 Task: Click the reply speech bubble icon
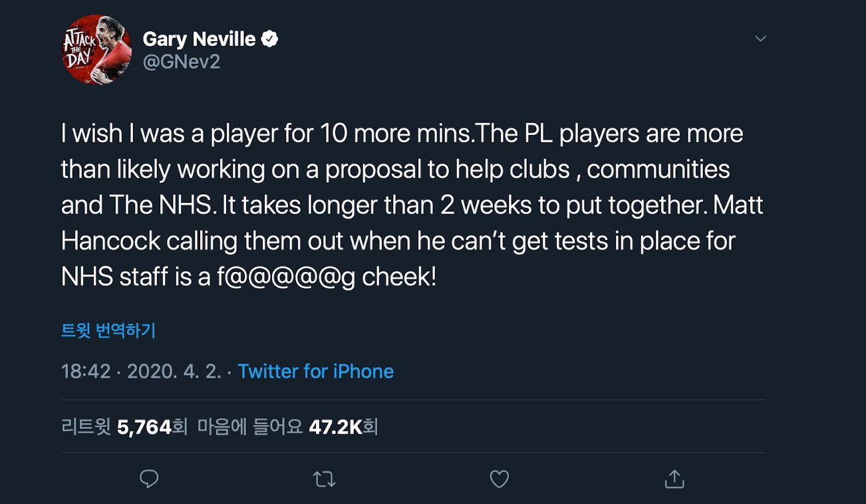pos(150,479)
